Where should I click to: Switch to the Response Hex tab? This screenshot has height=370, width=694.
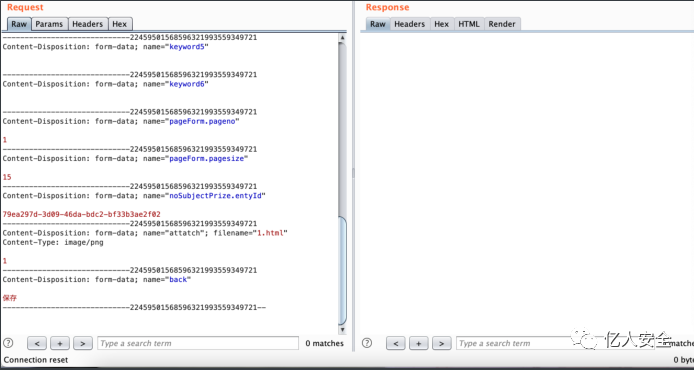pyautogui.click(x=442, y=24)
